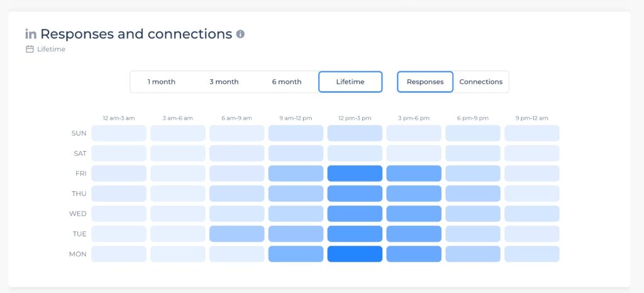Click the 3 am-6 am column header
This screenshot has height=293, width=644.
pyautogui.click(x=178, y=118)
